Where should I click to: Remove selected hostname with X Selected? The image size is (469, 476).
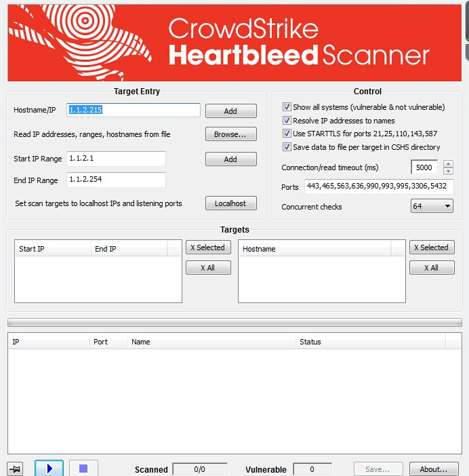pos(432,247)
